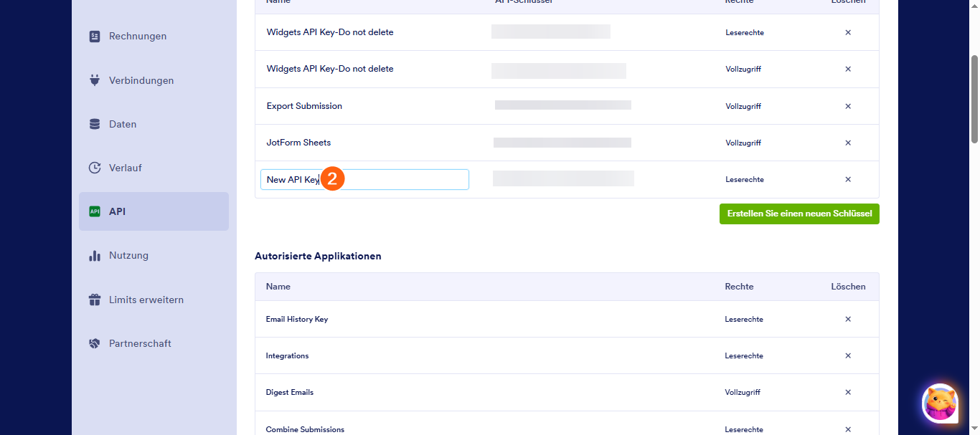This screenshot has width=980, height=435.
Task: Click the Verbindungen plug icon
Action: click(95, 80)
